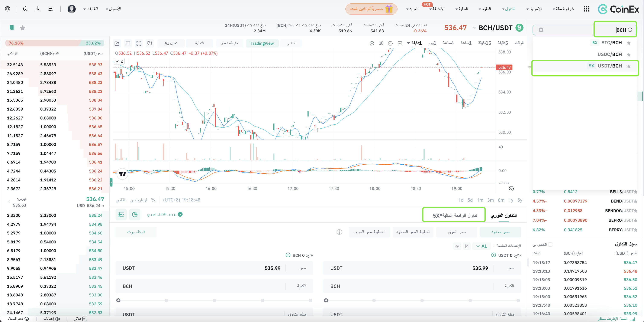Open the user avatar profile
This screenshot has height=322, width=644.
coord(72,9)
